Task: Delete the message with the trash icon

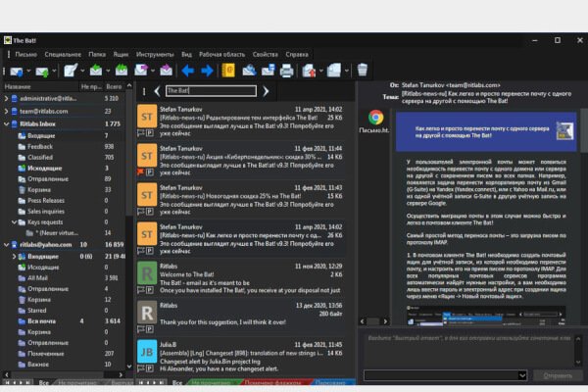Action: point(363,71)
